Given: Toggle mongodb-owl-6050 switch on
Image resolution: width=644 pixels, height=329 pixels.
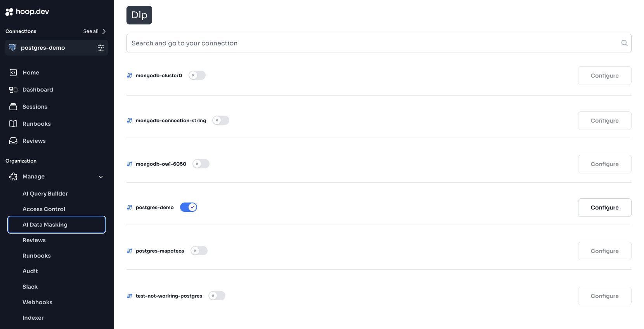Looking at the screenshot, I should (x=201, y=164).
